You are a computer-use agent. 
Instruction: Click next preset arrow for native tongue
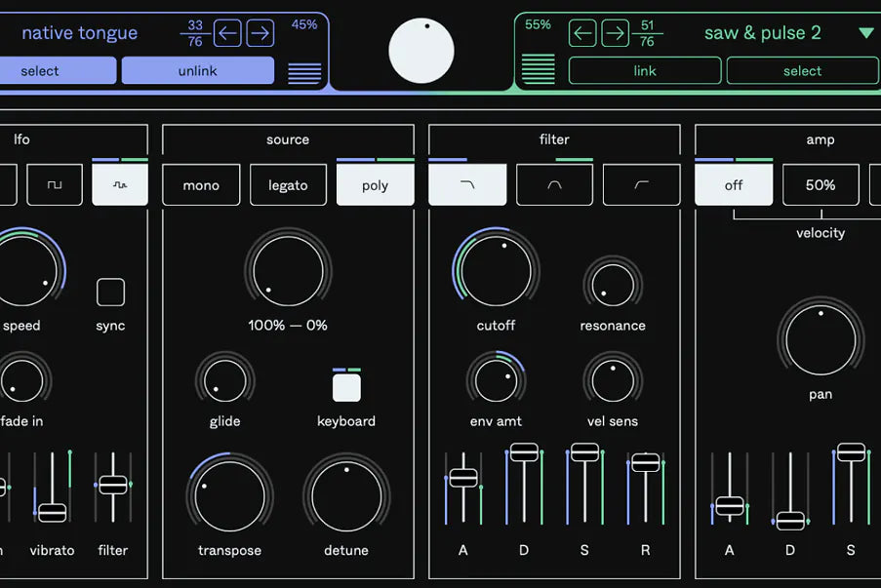click(x=260, y=34)
